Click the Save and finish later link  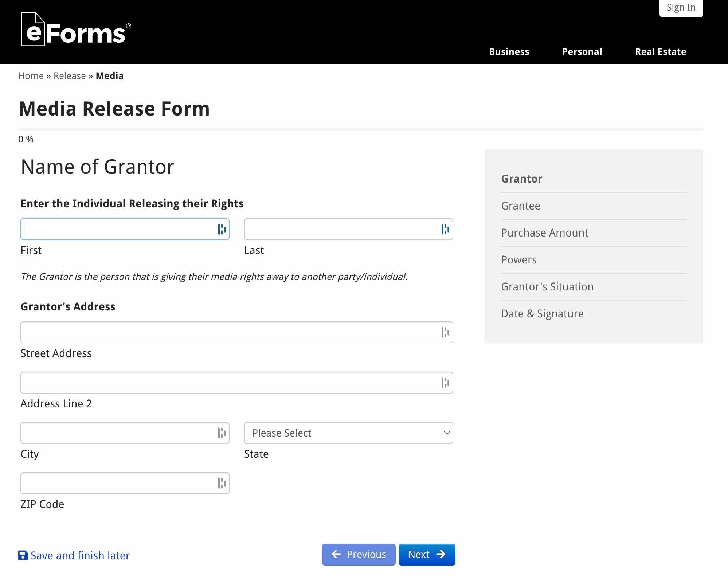coord(75,555)
